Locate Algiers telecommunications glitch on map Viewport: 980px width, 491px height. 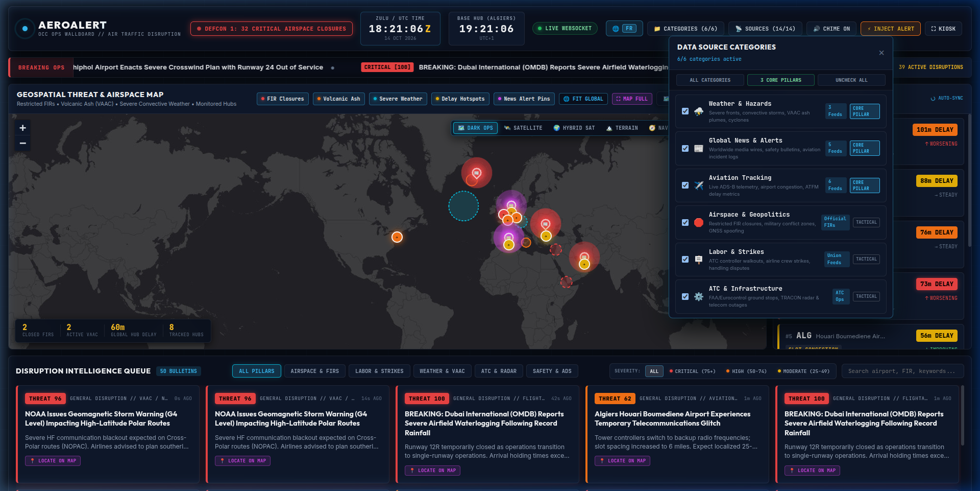(623, 461)
